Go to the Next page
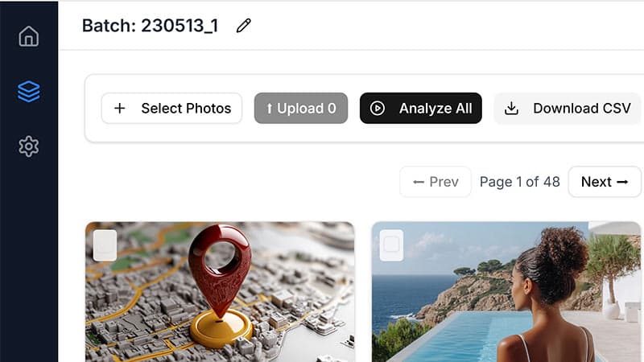644x362 pixels. [x=604, y=182]
